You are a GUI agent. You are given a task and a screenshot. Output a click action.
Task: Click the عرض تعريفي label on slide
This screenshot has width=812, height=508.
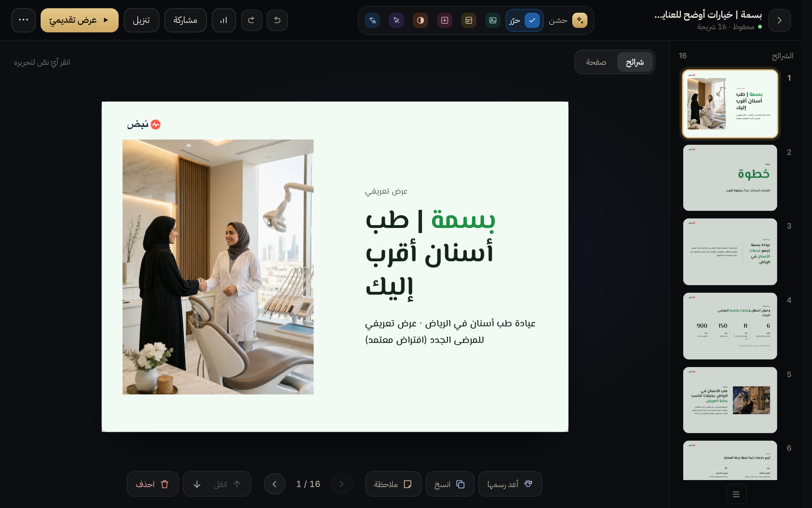coord(386,191)
